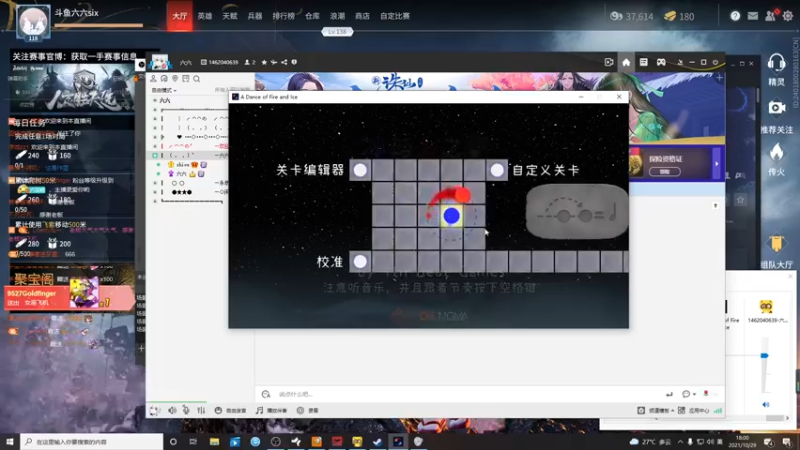Open Steam from the taskbar

[x=378, y=441]
